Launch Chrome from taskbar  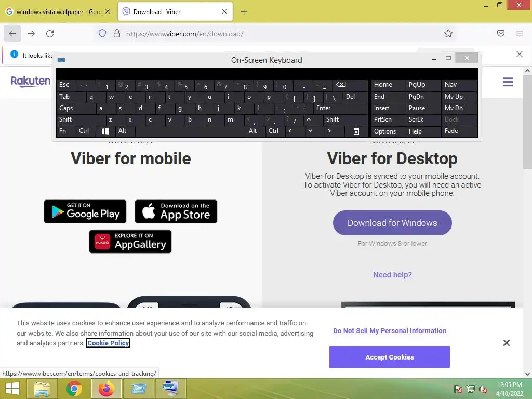click(74, 389)
